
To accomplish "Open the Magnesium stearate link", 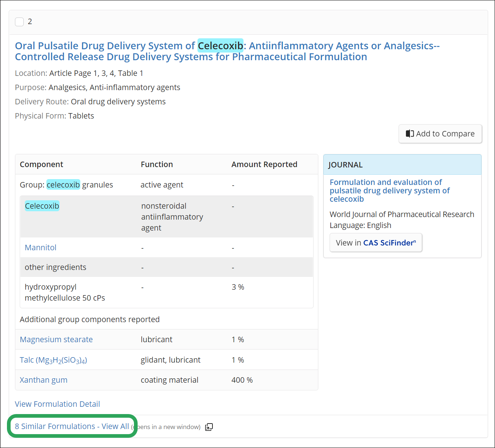I will [56, 339].
